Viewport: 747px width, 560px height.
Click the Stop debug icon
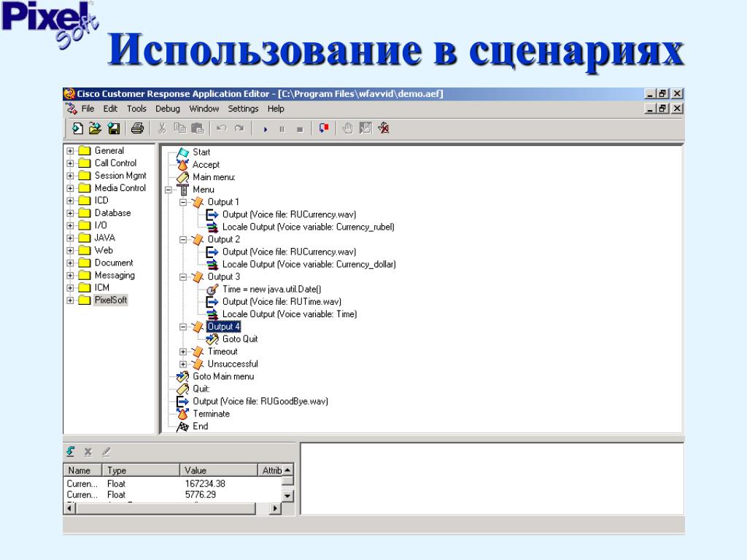pyautogui.click(x=300, y=129)
